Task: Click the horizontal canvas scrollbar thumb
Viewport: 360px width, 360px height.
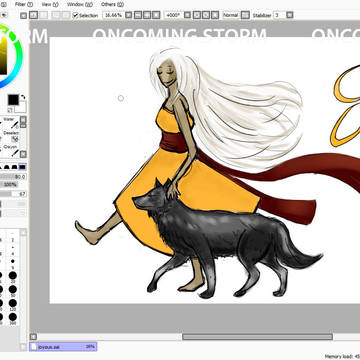Action: point(257,337)
